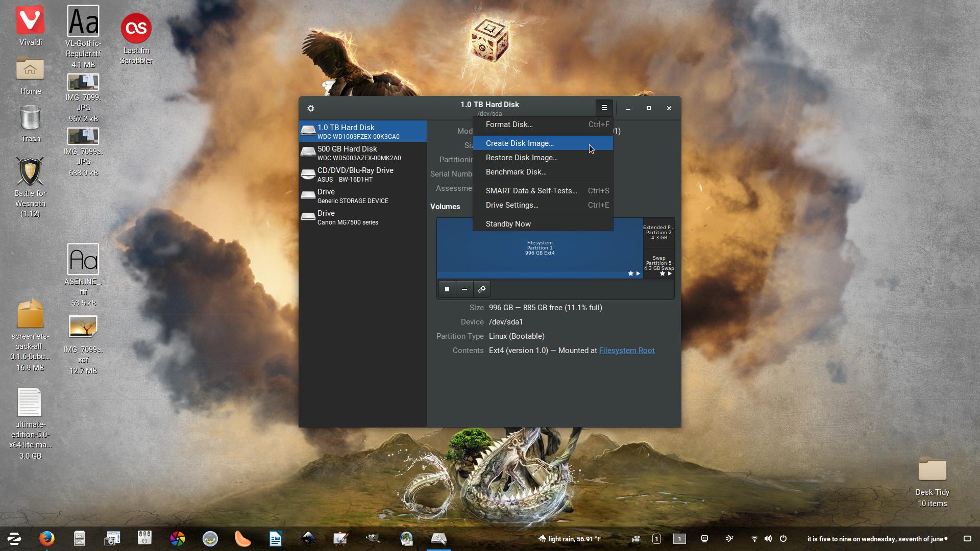Choose Create Disk Image menu entry
The height and width of the screenshot is (551, 980).
[520, 143]
